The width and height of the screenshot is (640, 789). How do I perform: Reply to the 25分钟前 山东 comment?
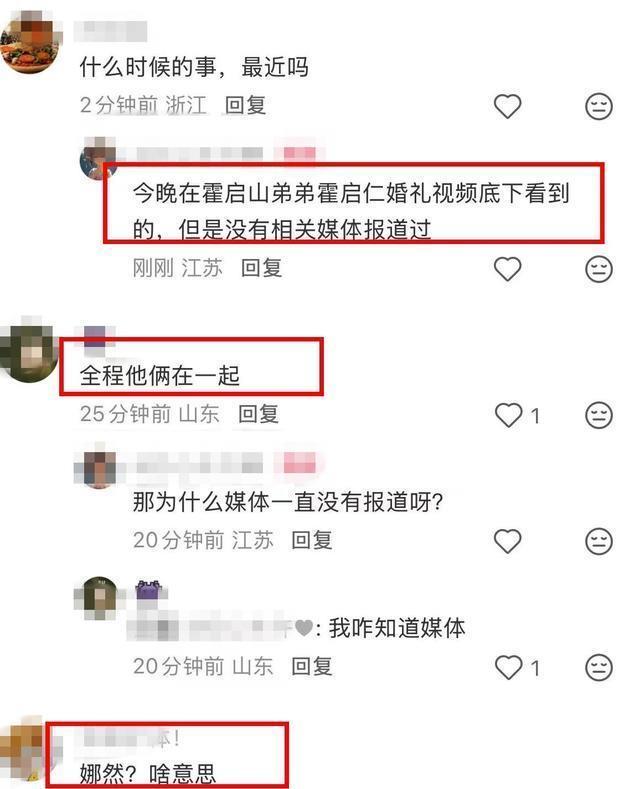[258, 414]
